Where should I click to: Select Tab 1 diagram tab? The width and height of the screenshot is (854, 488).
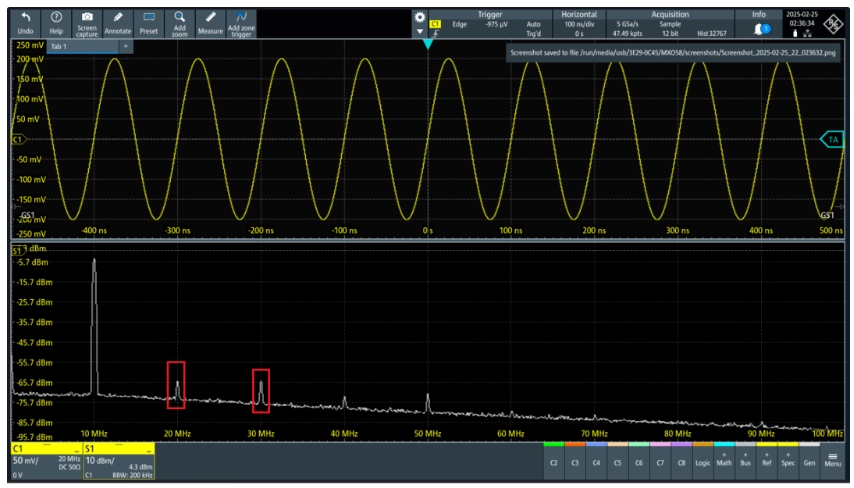60,46
